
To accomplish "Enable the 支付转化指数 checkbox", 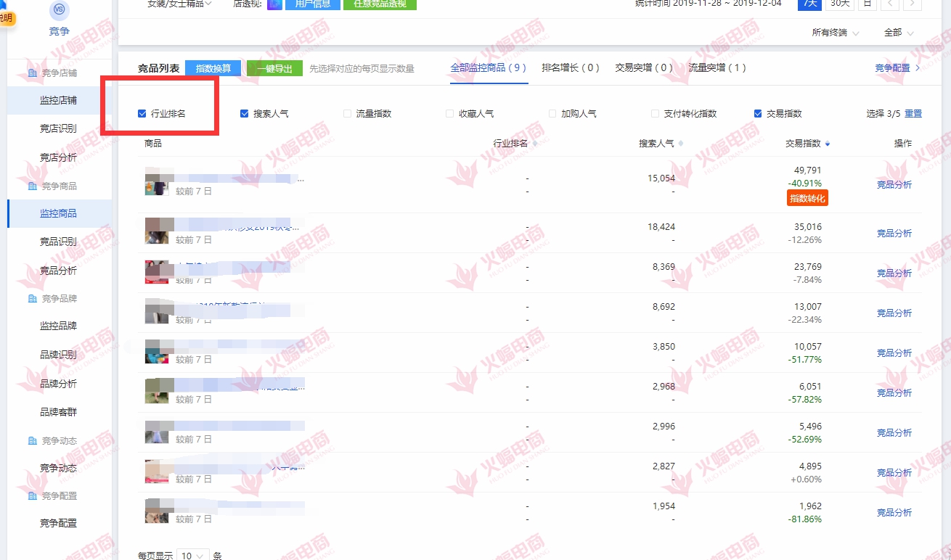I will click(x=656, y=114).
